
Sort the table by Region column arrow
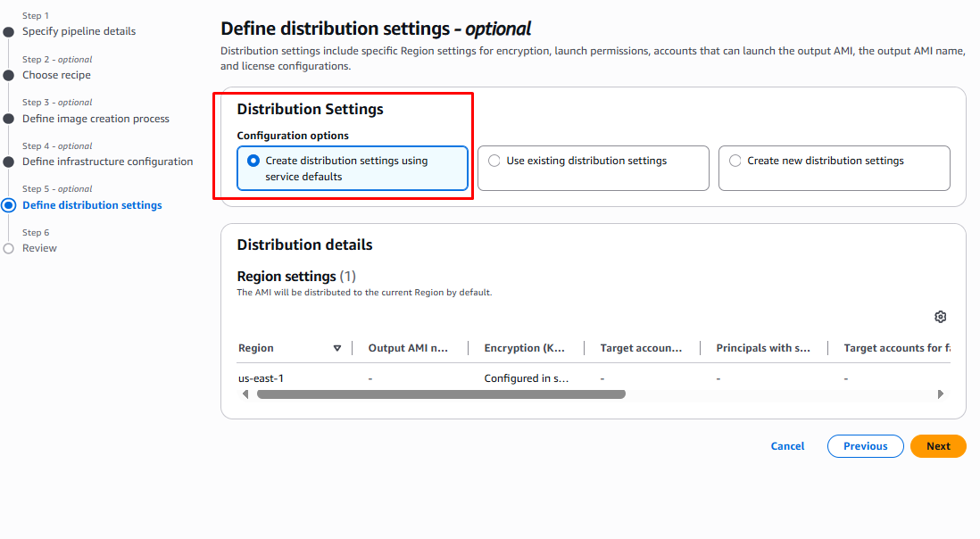click(x=336, y=348)
